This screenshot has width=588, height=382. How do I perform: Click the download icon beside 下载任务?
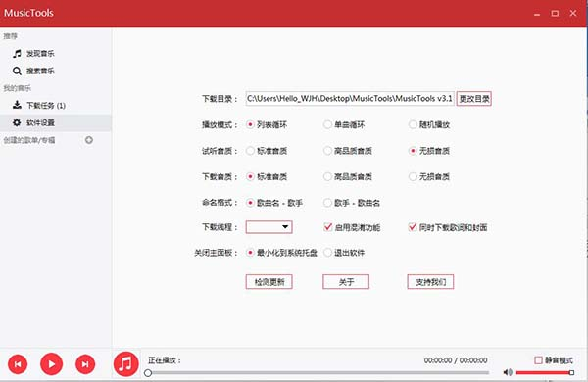pyautogui.click(x=17, y=105)
